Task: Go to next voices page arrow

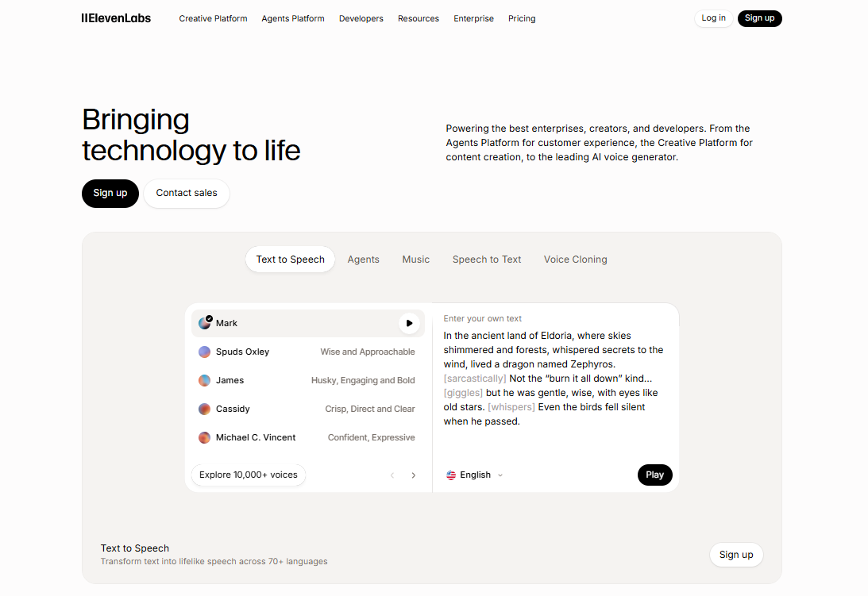Action: click(x=414, y=475)
